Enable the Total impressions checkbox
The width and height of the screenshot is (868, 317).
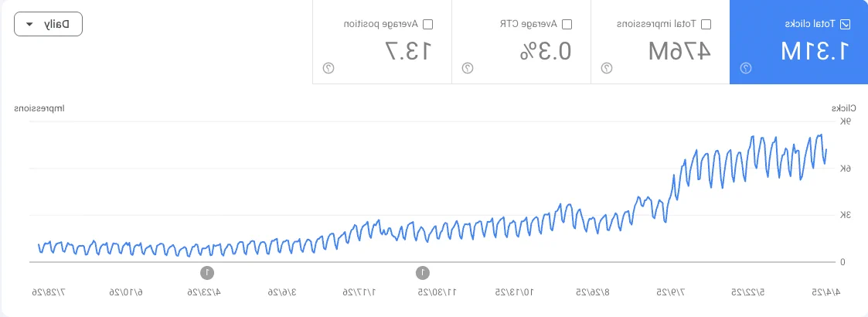[x=706, y=25]
